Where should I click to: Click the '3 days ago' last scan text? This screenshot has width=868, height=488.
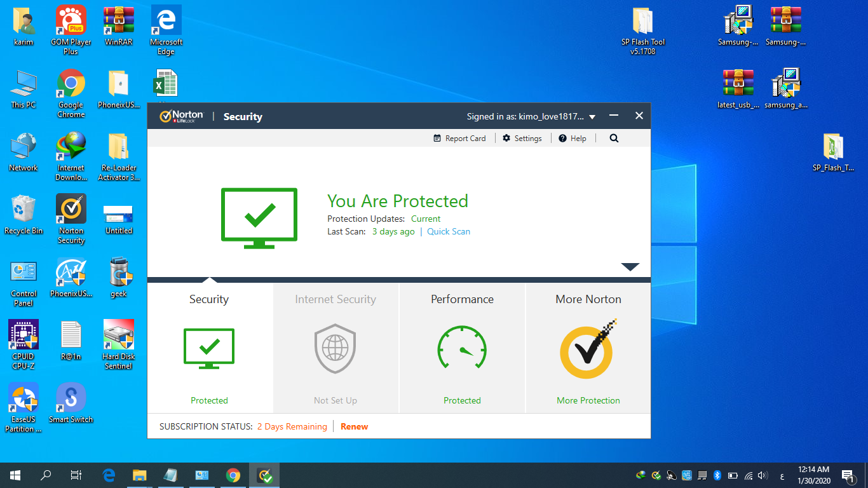(393, 231)
